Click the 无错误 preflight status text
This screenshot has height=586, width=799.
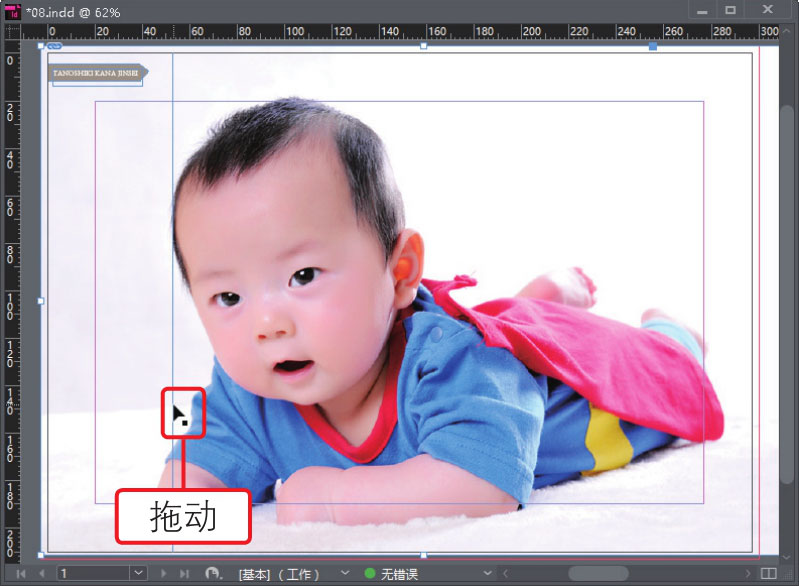[398, 574]
